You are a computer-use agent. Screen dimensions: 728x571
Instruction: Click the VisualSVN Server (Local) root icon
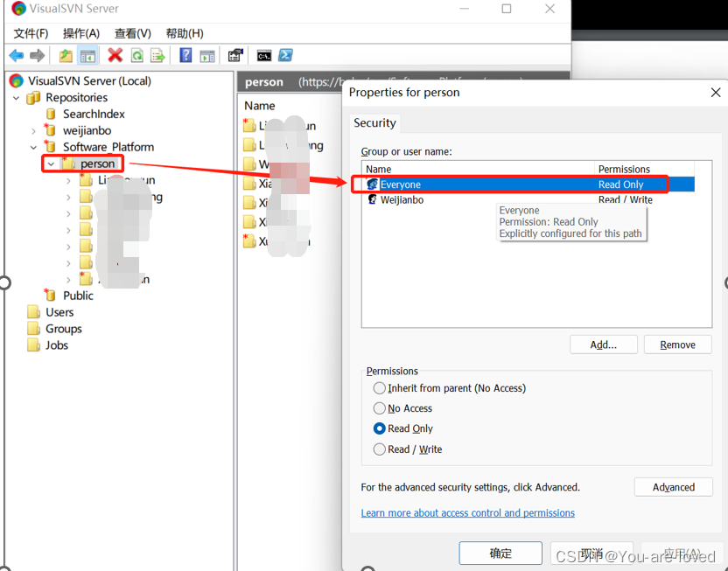pyautogui.click(x=17, y=80)
